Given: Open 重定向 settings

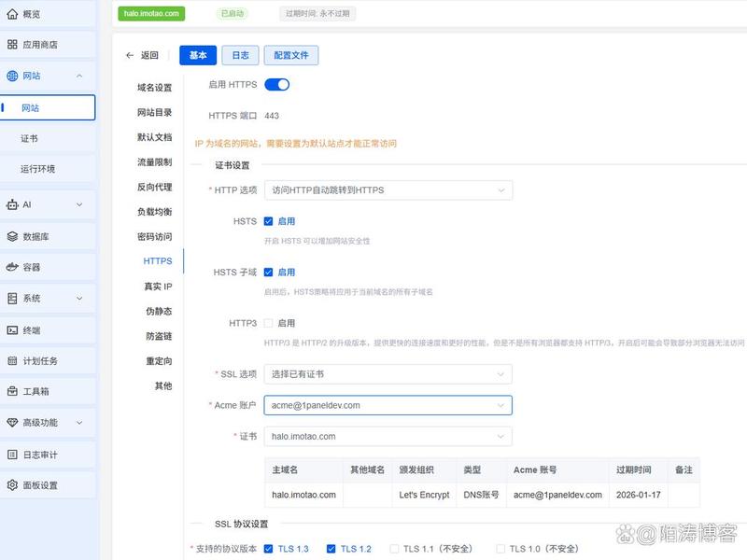Looking at the screenshot, I should pyautogui.click(x=159, y=361).
